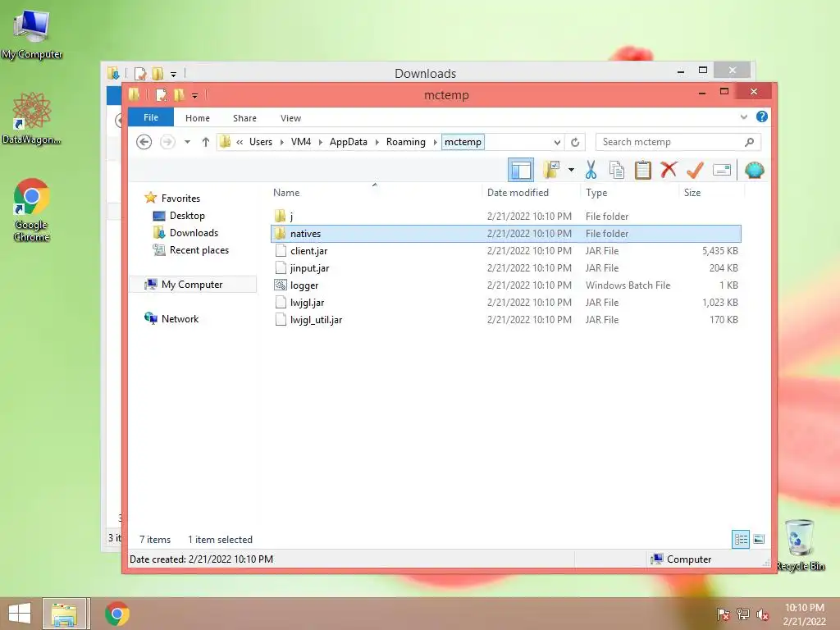Select the lwjgl.jar file
Viewport: 840px width, 630px height.
(505, 302)
